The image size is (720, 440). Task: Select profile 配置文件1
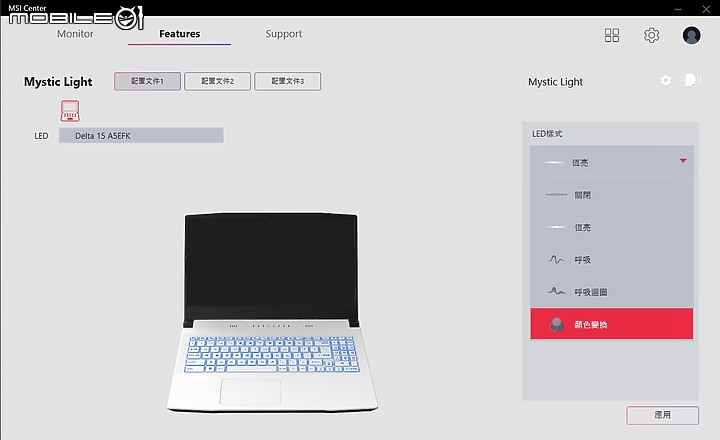147,81
